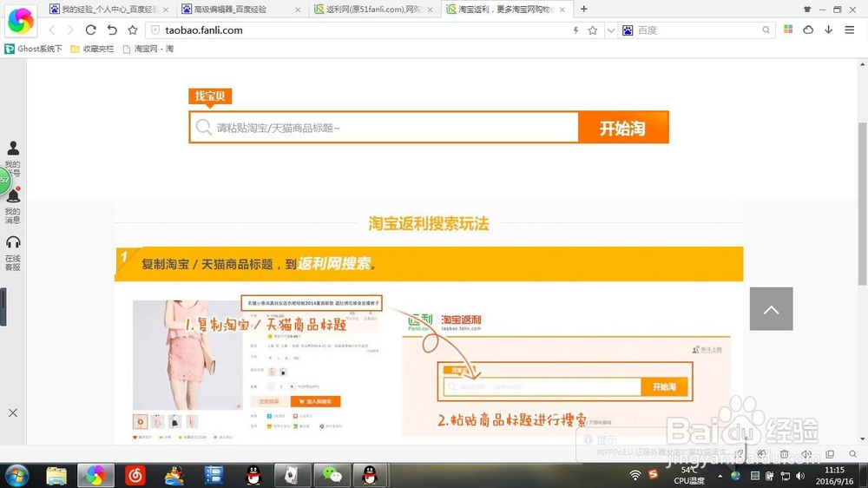Click the address bar URL taobao.fanli.com
Image resolution: width=868 pixels, height=488 pixels.
[204, 30]
